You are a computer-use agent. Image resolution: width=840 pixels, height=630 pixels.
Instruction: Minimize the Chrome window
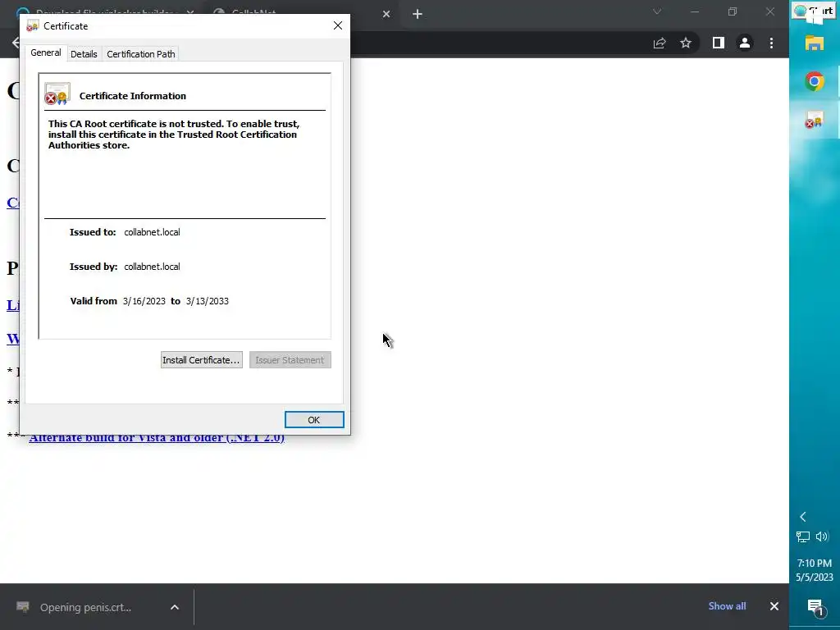695,11
